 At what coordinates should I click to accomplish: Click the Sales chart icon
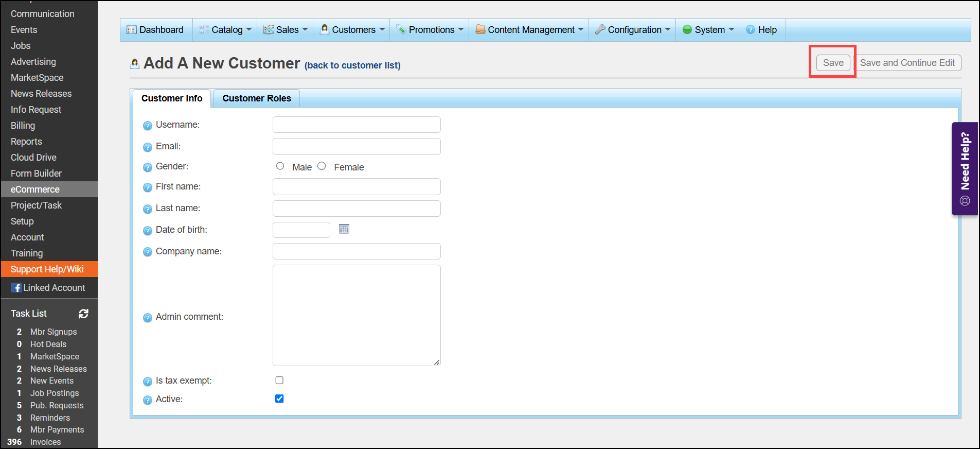(x=269, y=30)
